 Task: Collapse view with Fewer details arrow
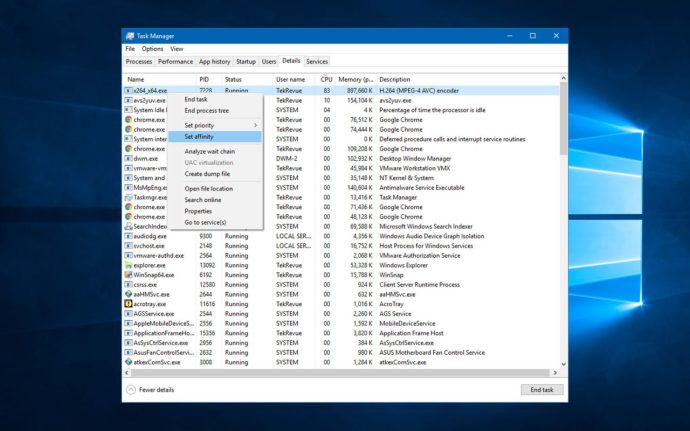pyautogui.click(x=131, y=389)
